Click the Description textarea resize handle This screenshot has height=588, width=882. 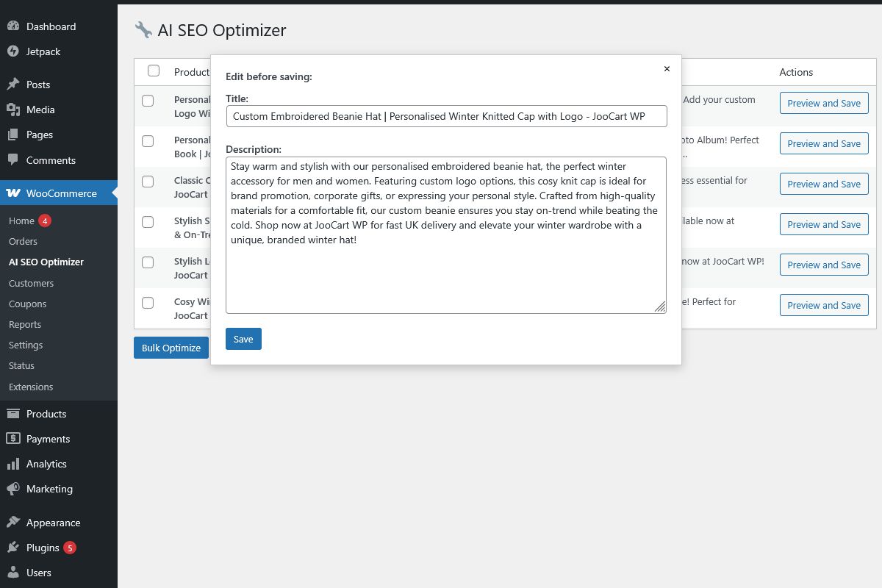[660, 307]
